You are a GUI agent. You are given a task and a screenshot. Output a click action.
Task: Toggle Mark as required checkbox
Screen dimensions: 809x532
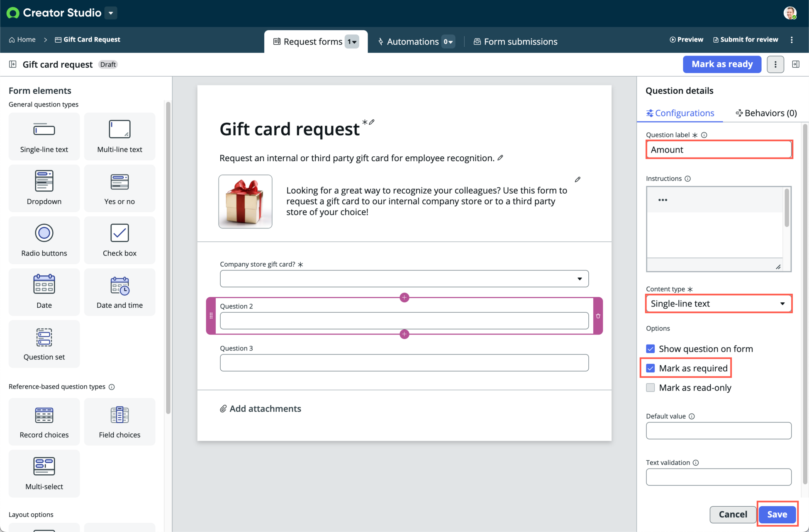click(651, 368)
